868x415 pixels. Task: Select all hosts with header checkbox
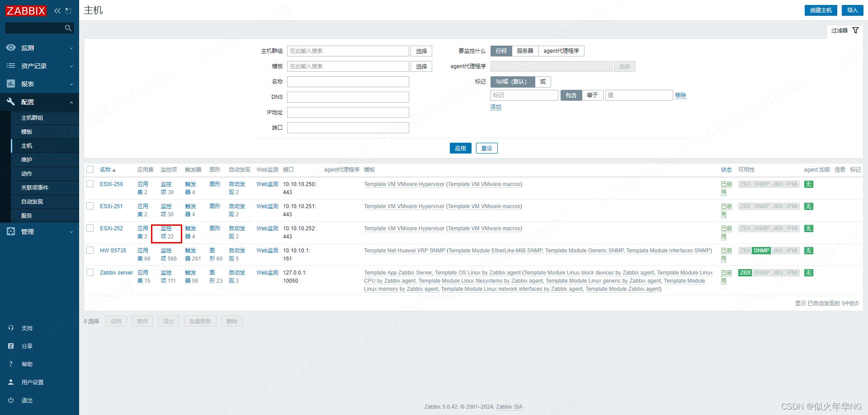(x=90, y=169)
